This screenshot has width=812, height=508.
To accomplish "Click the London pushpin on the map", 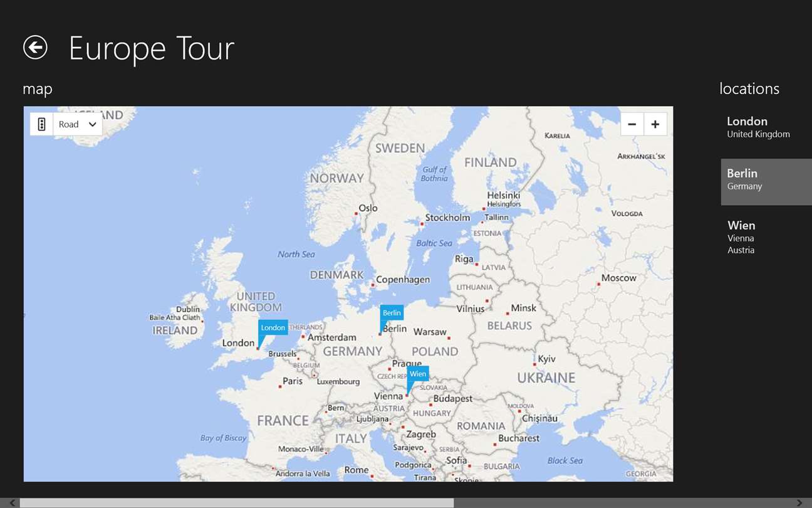I will coord(273,328).
